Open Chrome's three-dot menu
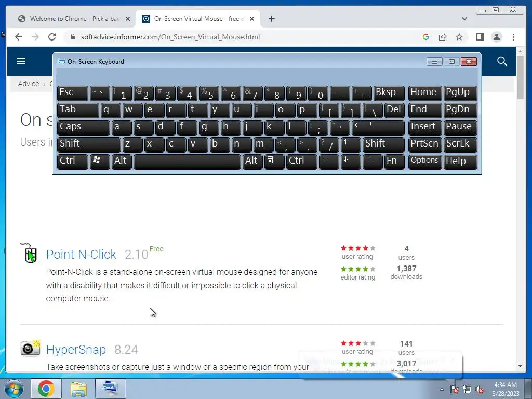This screenshot has height=399, width=532. [x=513, y=37]
